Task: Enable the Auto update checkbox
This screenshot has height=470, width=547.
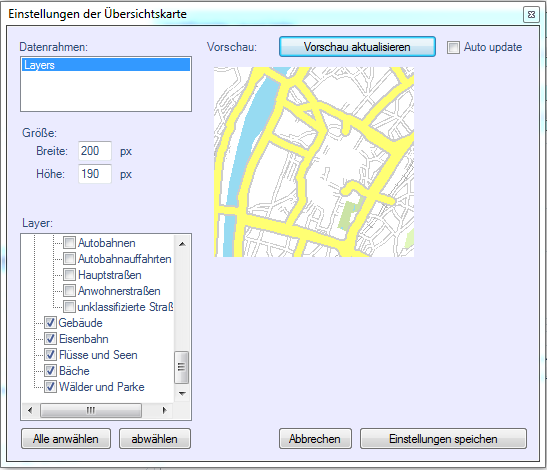Action: [453, 47]
